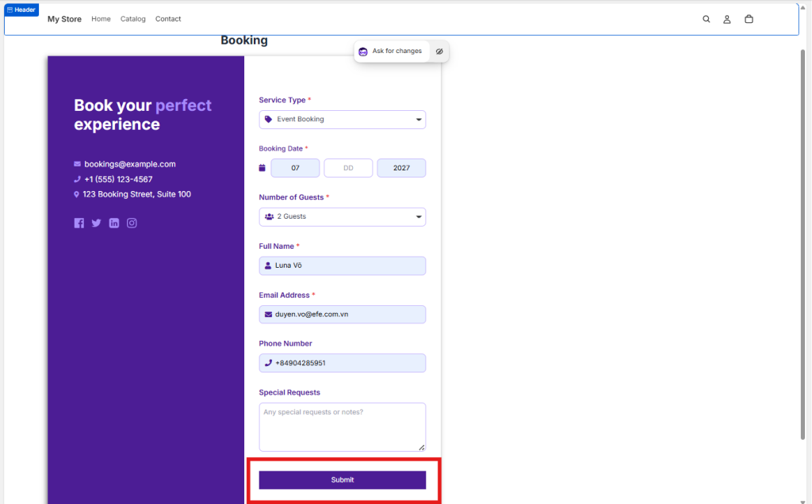Viewport: 812px width, 504px height.
Task: Open the Twitter social icon
Action: coord(97,223)
